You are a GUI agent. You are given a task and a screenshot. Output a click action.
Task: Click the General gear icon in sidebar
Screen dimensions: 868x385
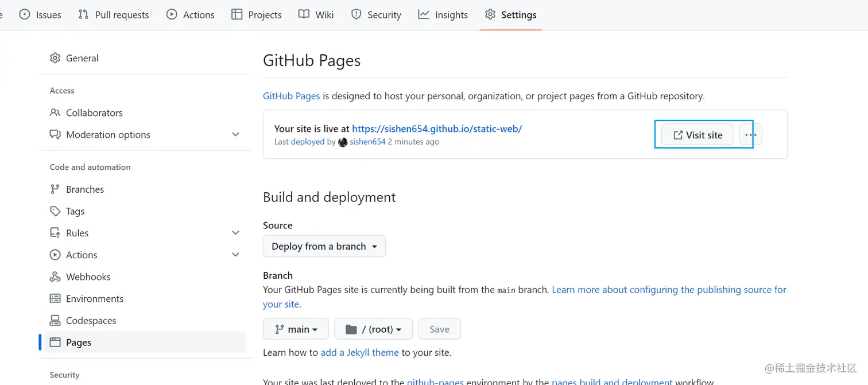click(x=55, y=58)
